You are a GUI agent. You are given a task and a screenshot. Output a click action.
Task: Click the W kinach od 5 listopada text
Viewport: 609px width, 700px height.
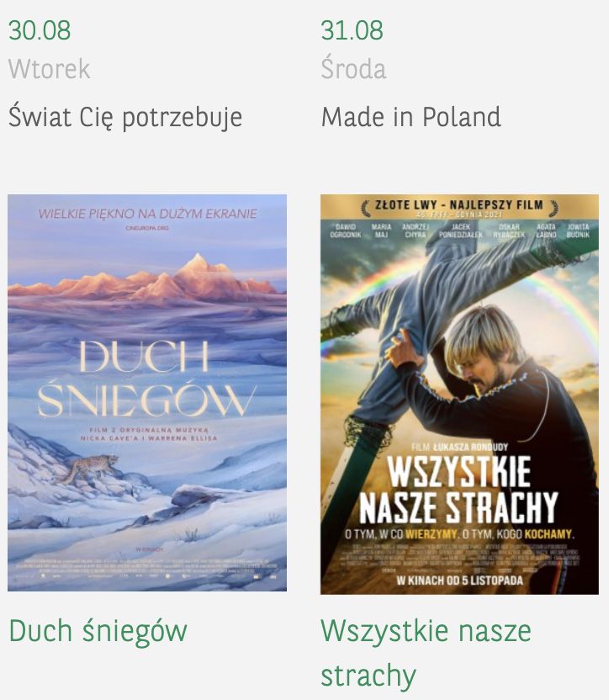pyautogui.click(x=460, y=581)
